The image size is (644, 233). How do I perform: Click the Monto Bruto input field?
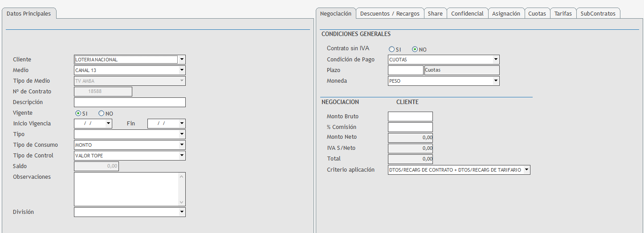pos(410,116)
